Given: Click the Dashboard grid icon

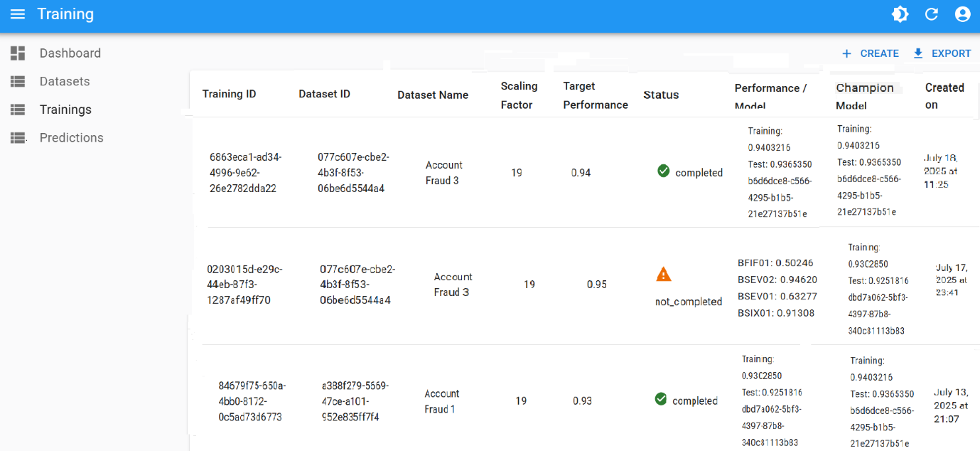Looking at the screenshot, I should [x=18, y=53].
